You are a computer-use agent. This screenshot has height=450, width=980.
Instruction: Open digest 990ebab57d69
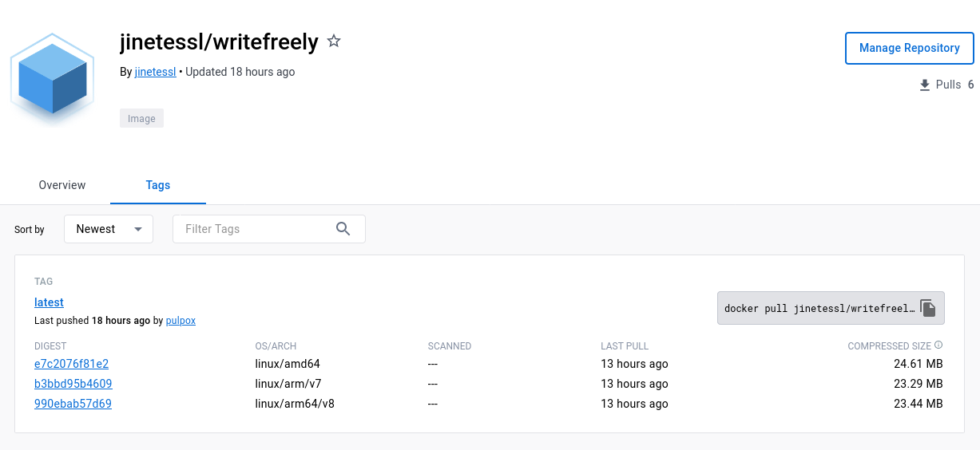click(x=73, y=404)
